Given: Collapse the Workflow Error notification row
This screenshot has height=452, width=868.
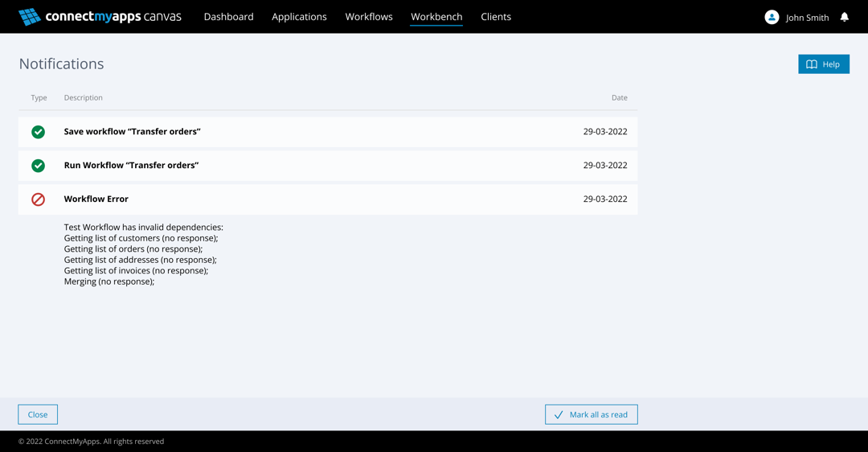Looking at the screenshot, I should 328,199.
